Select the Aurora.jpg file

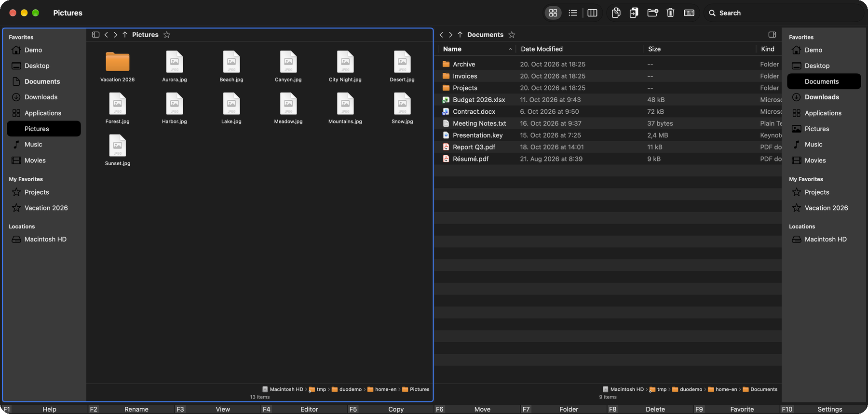coord(175,67)
